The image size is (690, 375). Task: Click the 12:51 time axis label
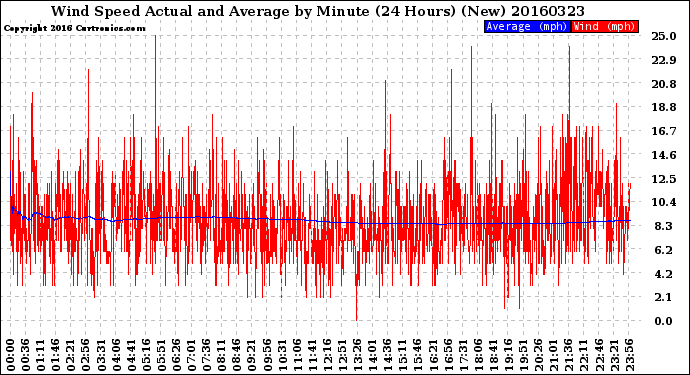click(x=342, y=355)
